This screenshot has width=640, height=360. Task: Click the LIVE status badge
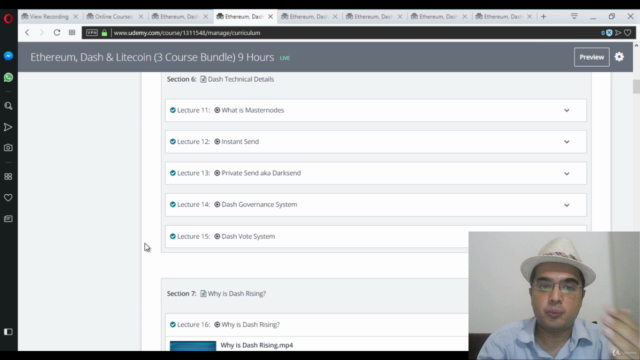click(284, 58)
